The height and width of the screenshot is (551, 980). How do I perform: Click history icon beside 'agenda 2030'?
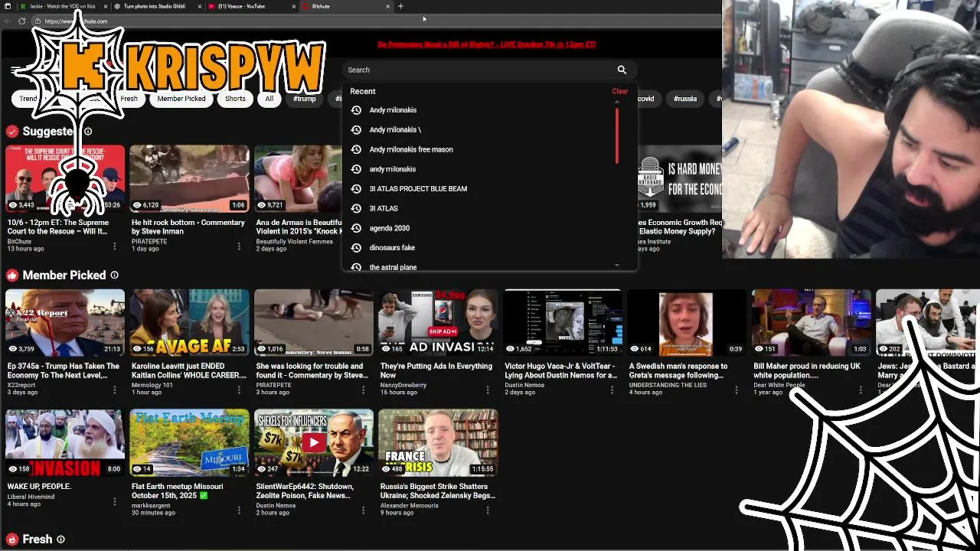tap(356, 228)
